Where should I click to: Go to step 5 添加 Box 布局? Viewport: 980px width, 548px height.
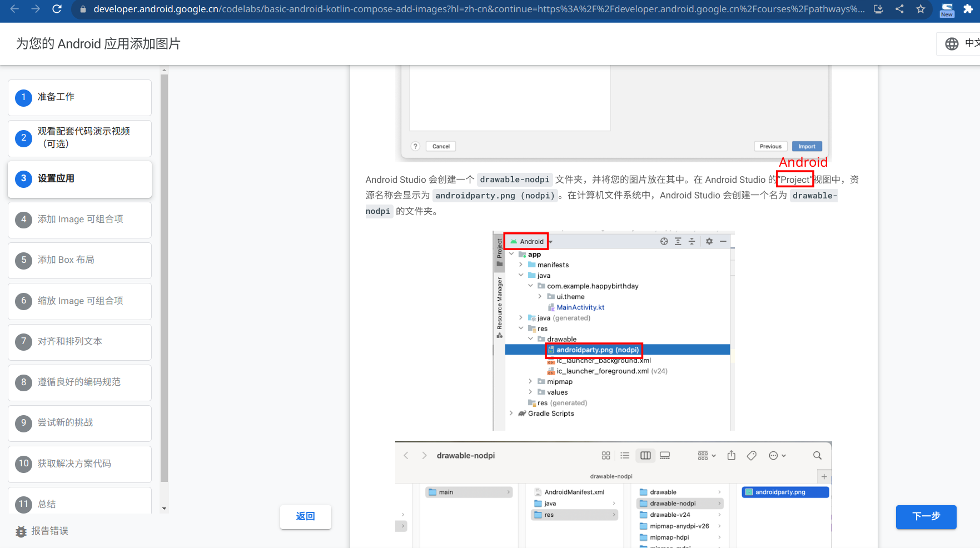pos(79,260)
